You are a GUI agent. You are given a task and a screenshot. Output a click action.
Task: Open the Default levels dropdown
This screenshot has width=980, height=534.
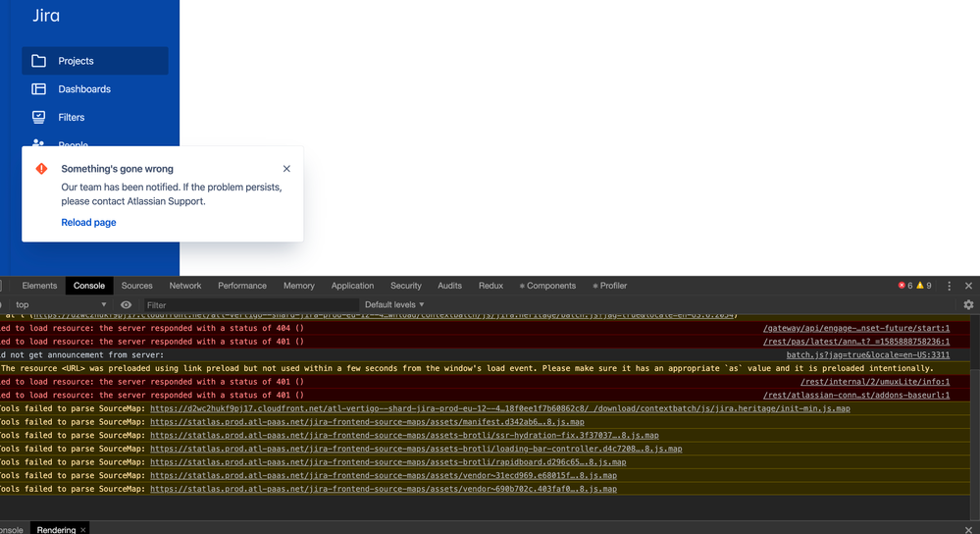pyautogui.click(x=394, y=304)
